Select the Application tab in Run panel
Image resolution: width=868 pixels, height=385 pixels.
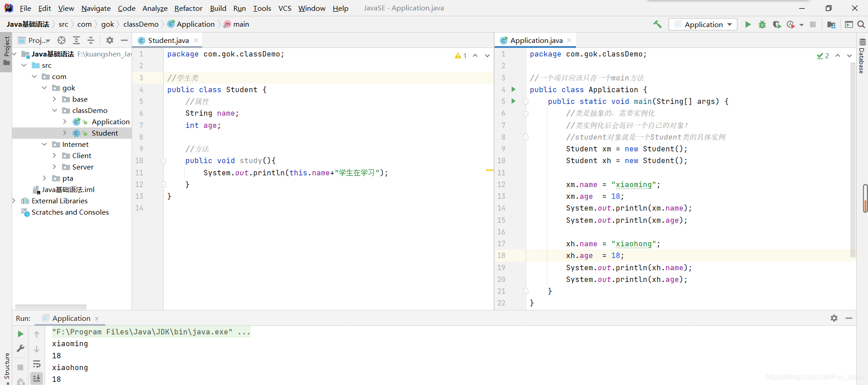pos(71,318)
